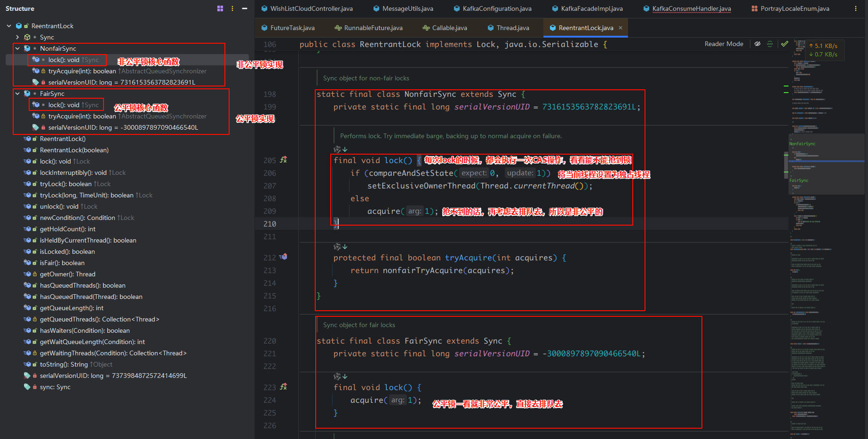Click the sync: Sync field icon
868x439 pixels.
coord(27,387)
